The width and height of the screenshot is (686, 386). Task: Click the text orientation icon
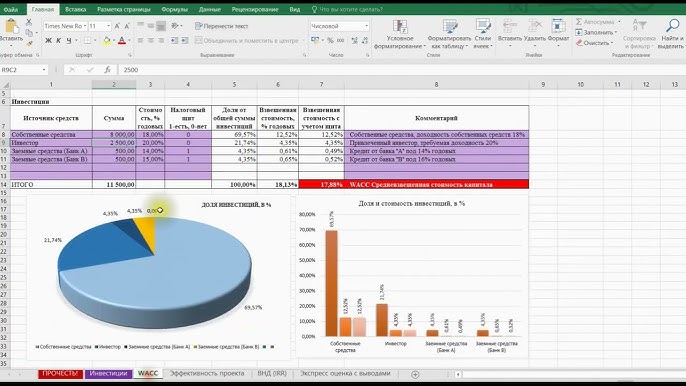pyautogui.click(x=175, y=26)
